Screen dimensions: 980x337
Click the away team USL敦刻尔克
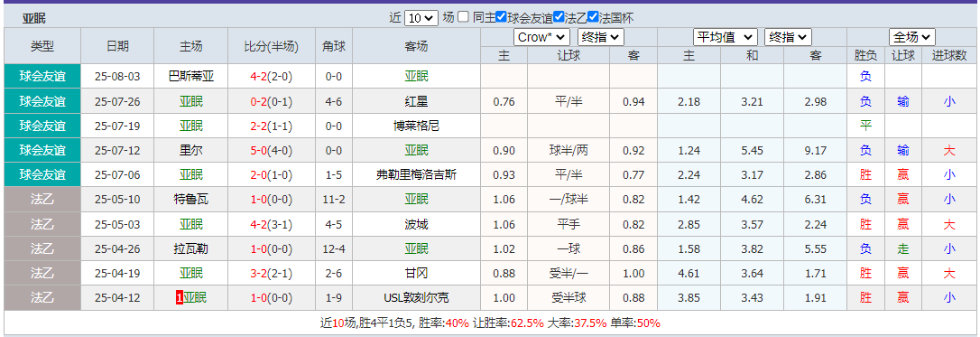[416, 298]
